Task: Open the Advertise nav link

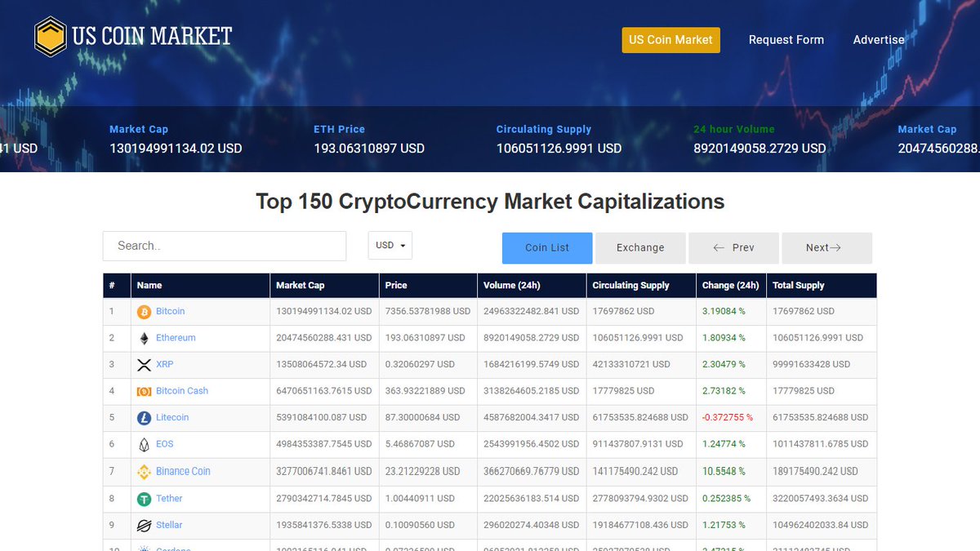Action: (879, 40)
